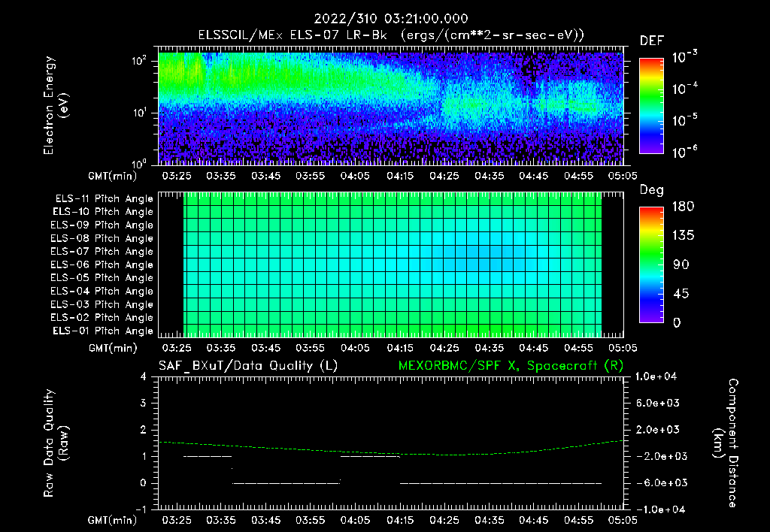770x532 pixels.
Task: Click the Deg colorbar heading label
Action: pos(652,190)
